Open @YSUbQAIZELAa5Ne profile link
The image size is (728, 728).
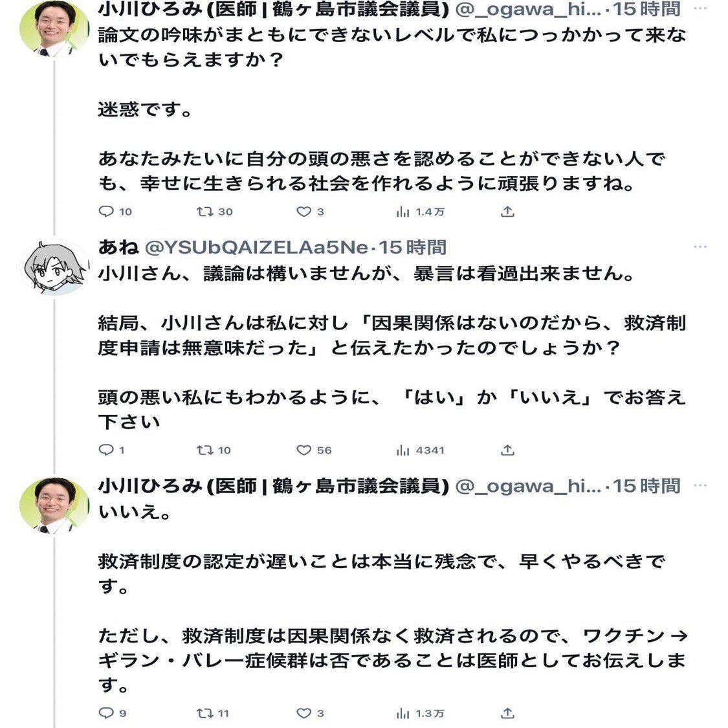coord(256,247)
